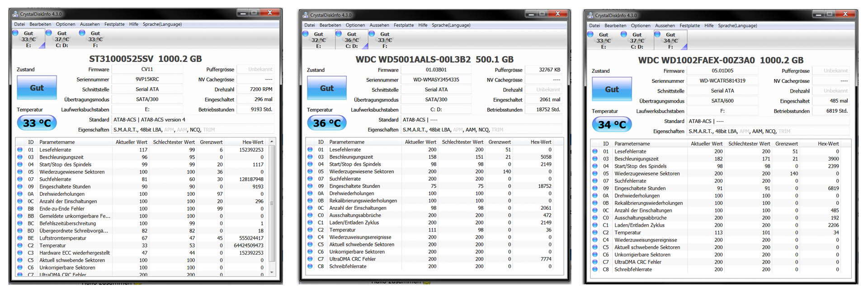Click Grenzwert column header in right window
The height and width of the screenshot is (293, 868).
click(787, 144)
